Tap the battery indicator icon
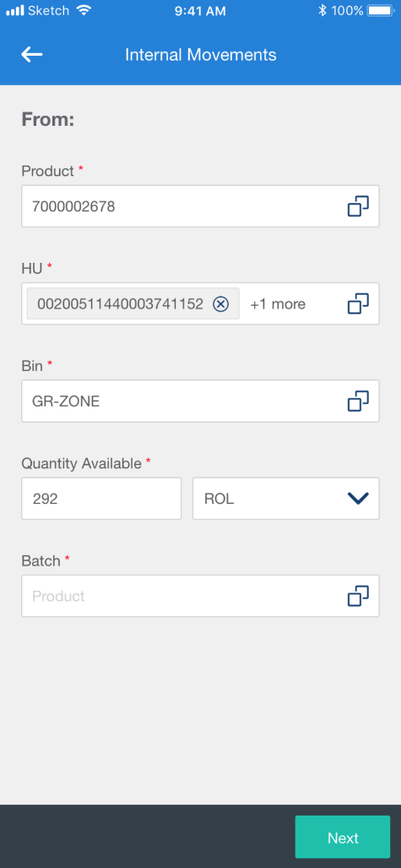 pyautogui.click(x=381, y=10)
